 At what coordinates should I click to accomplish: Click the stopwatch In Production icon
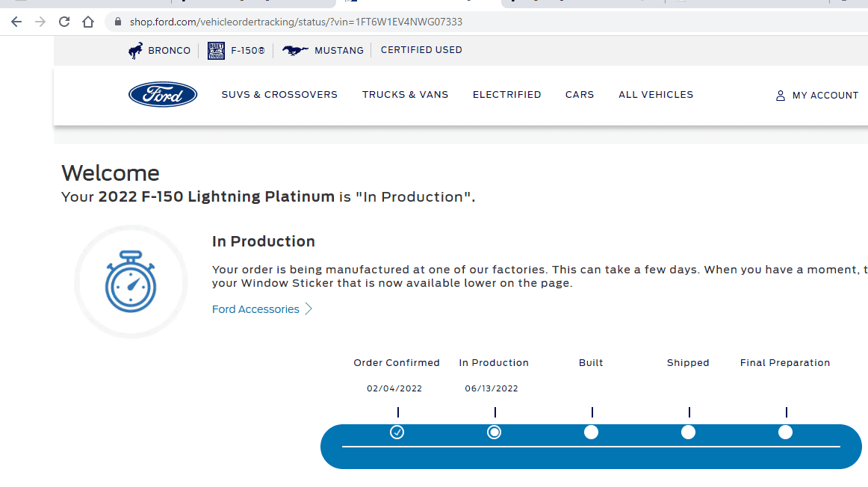pos(131,282)
